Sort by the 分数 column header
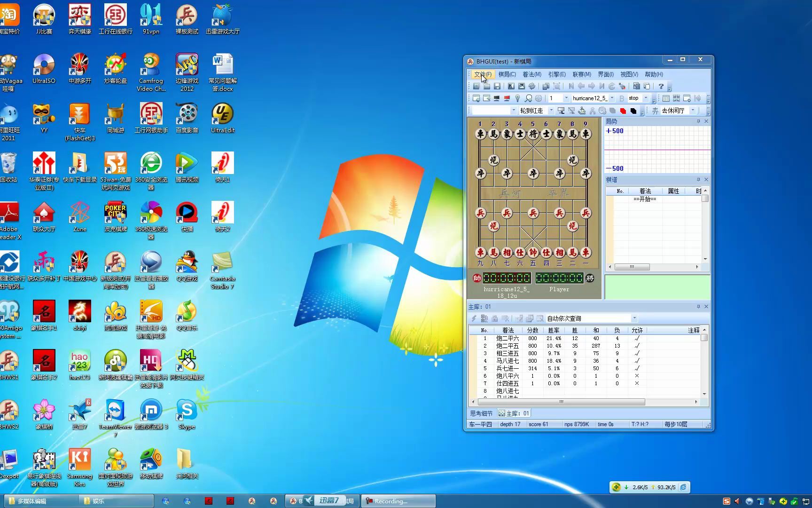Screen dimensions: 812x508 [532, 330]
